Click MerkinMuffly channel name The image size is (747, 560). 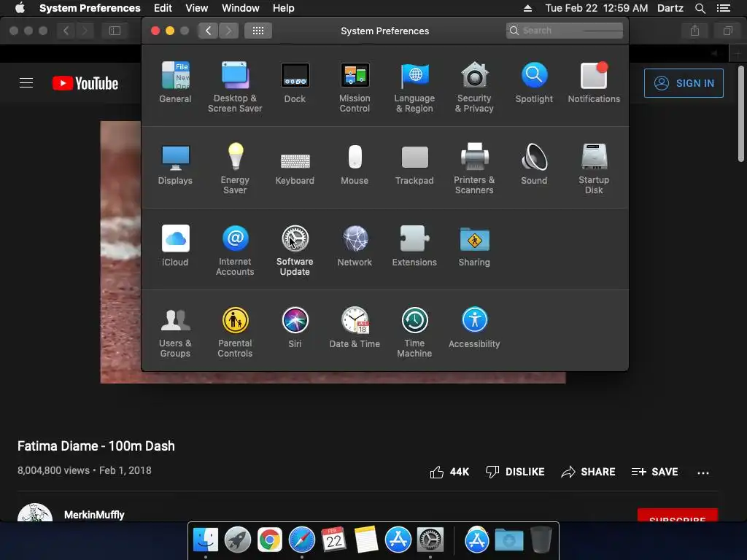pos(94,515)
